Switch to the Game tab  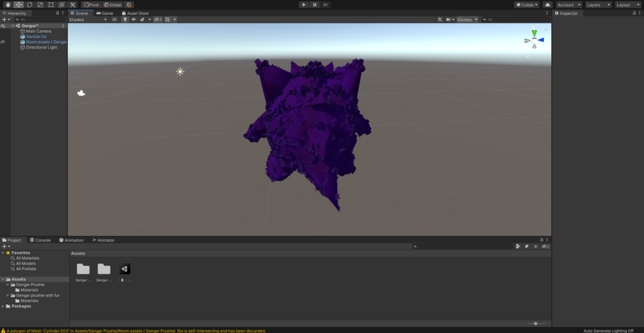coord(104,13)
